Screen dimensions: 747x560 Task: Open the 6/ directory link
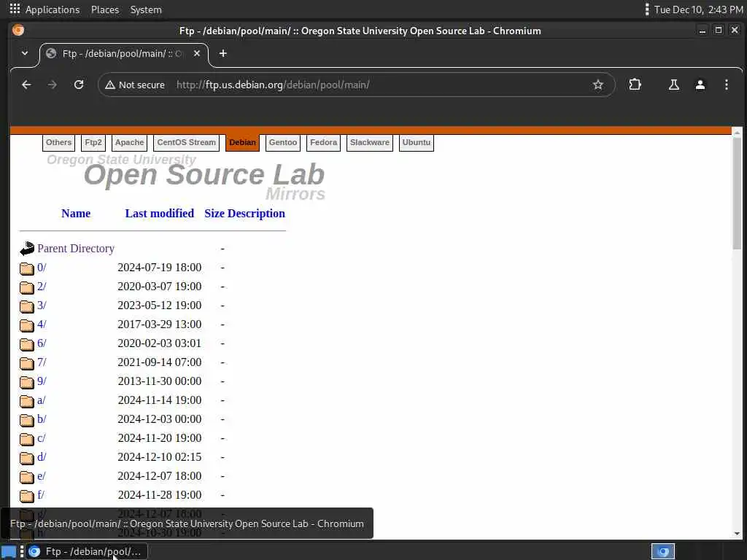[x=42, y=343]
